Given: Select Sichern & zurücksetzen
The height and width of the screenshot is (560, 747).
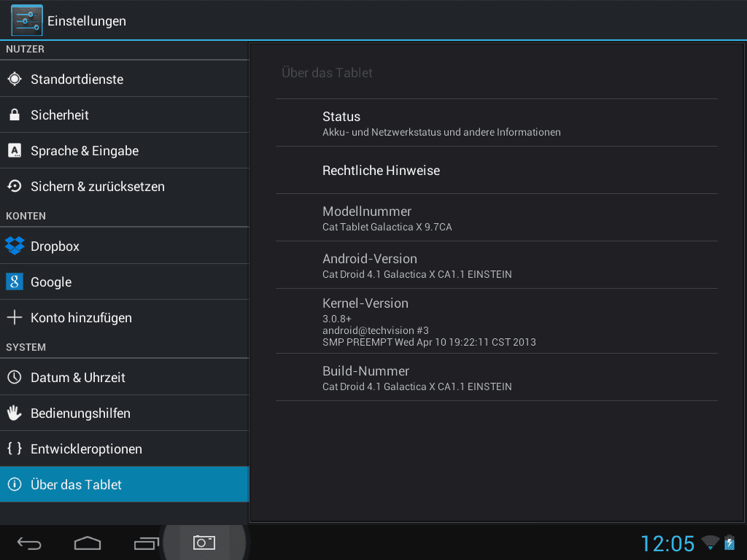Looking at the screenshot, I should (124, 186).
